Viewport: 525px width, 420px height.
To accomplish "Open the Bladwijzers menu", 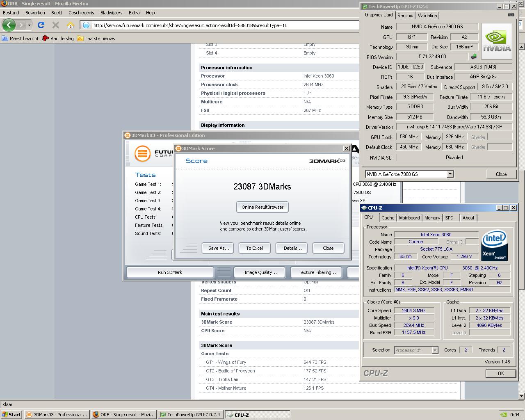I will (112, 13).
